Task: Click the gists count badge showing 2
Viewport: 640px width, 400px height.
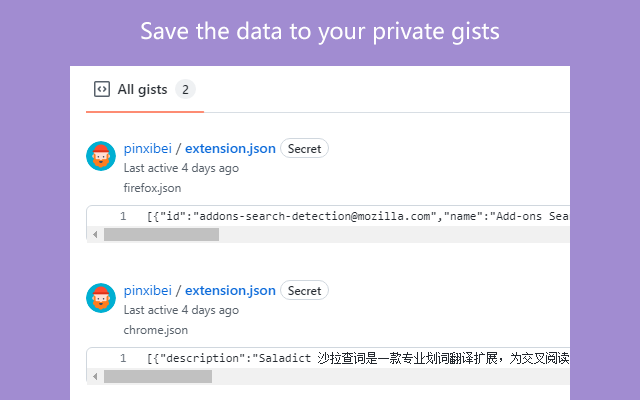Action: tap(185, 89)
